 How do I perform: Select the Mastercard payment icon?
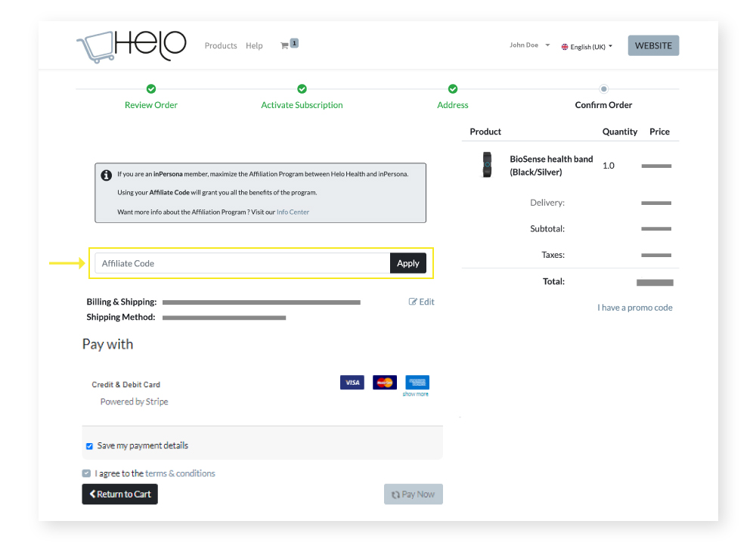384,383
